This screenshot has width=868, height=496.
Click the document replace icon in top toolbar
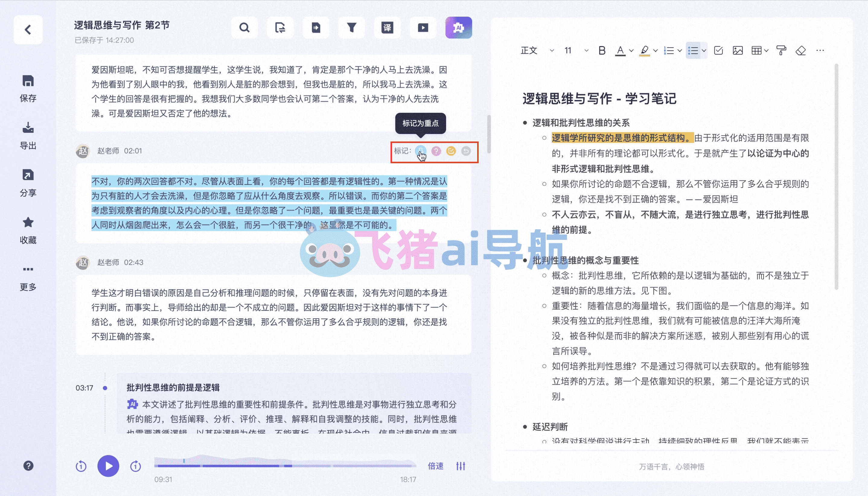click(280, 27)
